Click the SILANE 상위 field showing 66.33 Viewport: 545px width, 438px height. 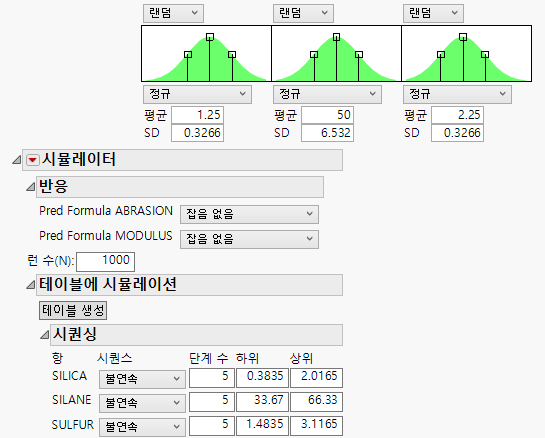(316, 402)
